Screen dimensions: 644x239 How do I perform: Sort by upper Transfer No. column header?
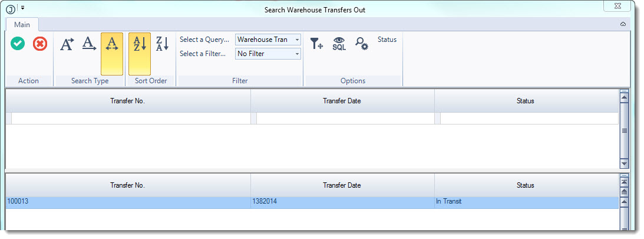(128, 101)
